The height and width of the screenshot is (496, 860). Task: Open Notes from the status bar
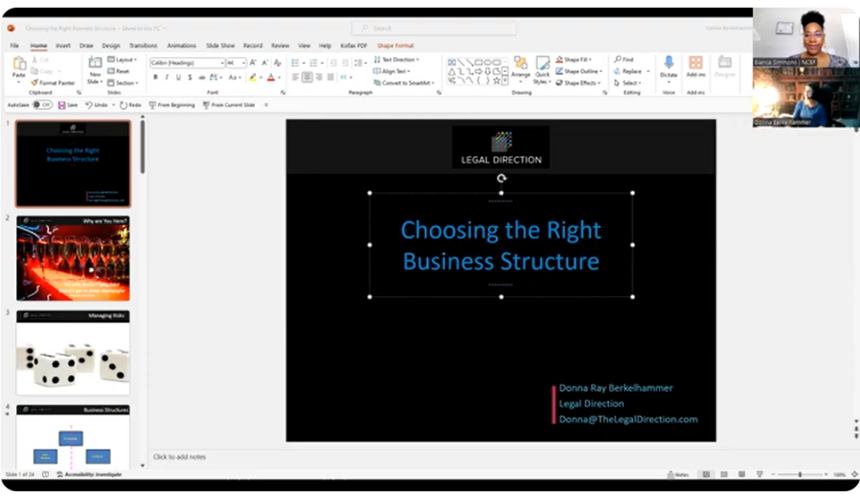coord(678,475)
